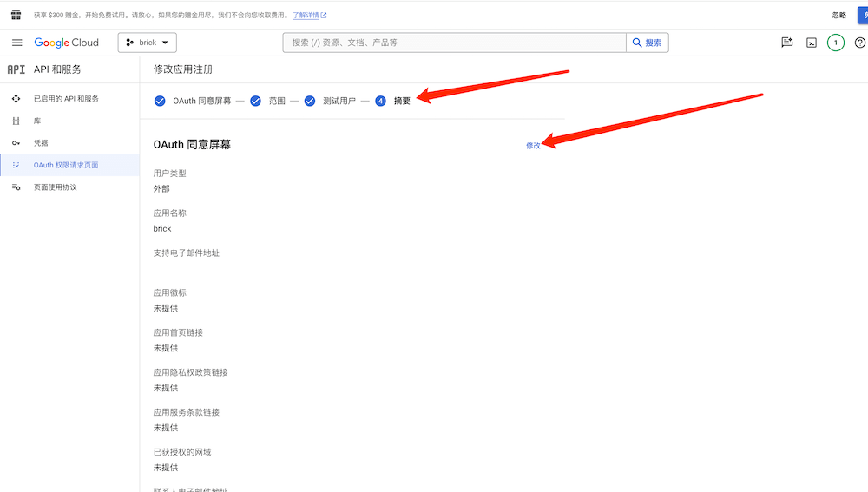Go to 凭据 credentials page
Viewport: 868px width, 492px height.
coord(41,142)
